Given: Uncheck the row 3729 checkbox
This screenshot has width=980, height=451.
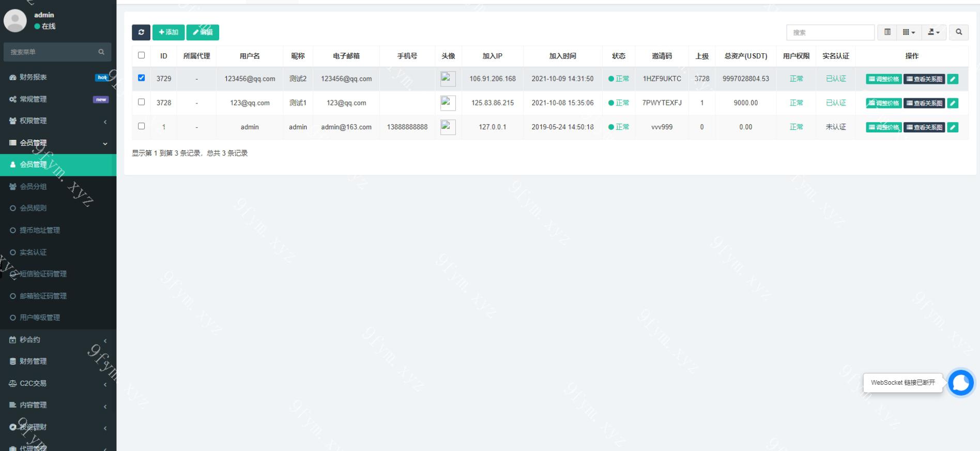Looking at the screenshot, I should 141,78.
